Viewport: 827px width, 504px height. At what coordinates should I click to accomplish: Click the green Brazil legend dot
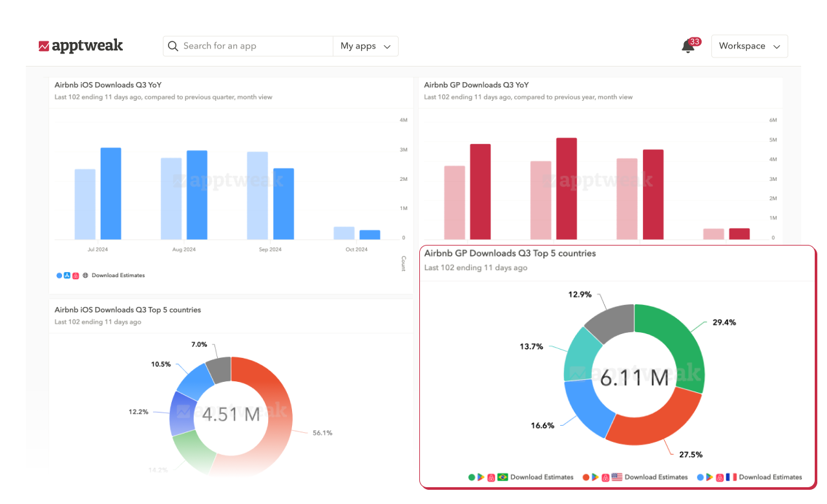[x=472, y=478]
